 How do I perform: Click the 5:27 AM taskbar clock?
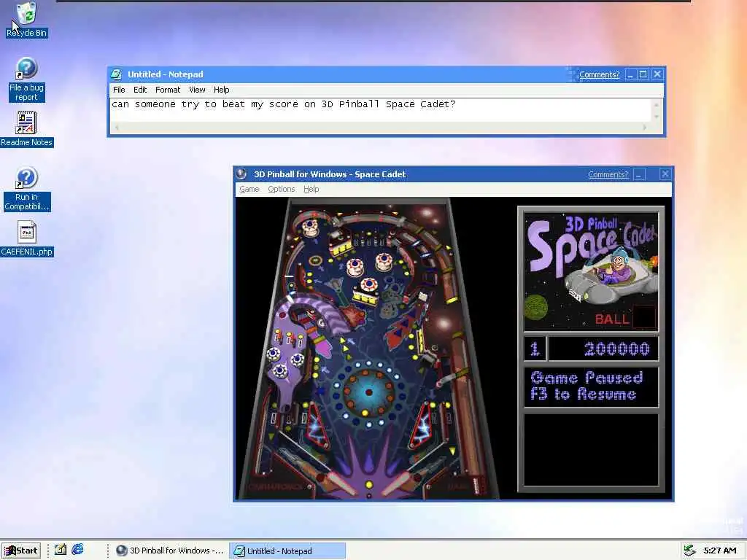click(720, 551)
